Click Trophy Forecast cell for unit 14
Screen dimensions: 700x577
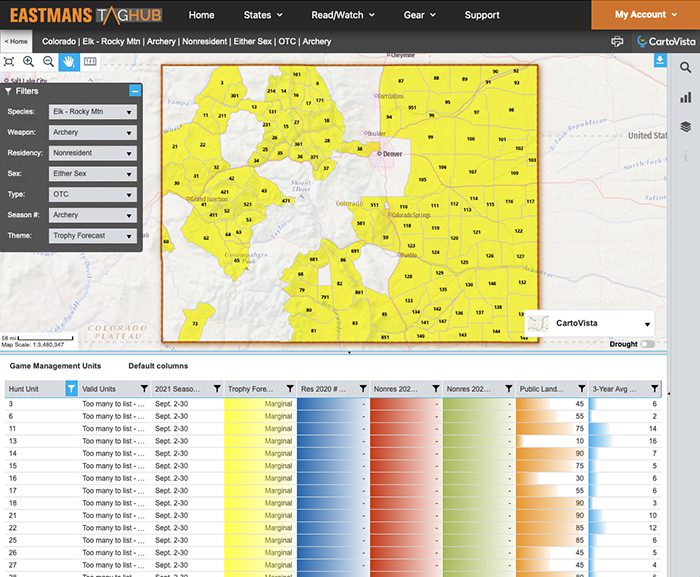click(x=260, y=453)
